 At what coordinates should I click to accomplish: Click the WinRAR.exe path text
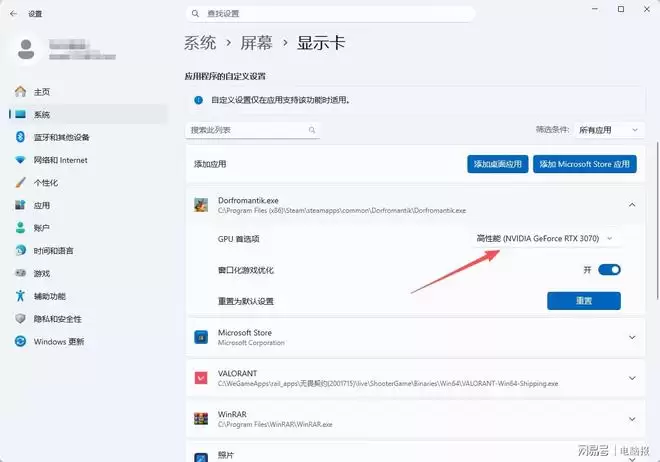[x=275, y=424]
